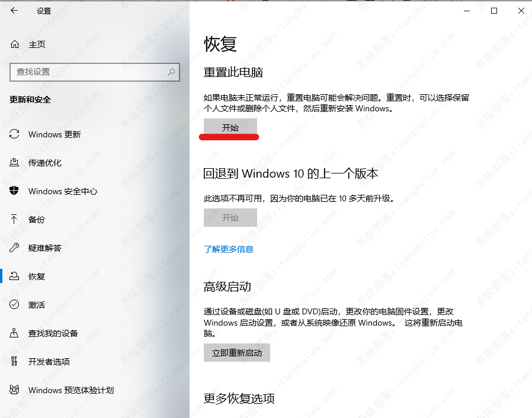The image size is (532, 418).
Task: Click the search magnifier icon
Action: tap(171, 72)
